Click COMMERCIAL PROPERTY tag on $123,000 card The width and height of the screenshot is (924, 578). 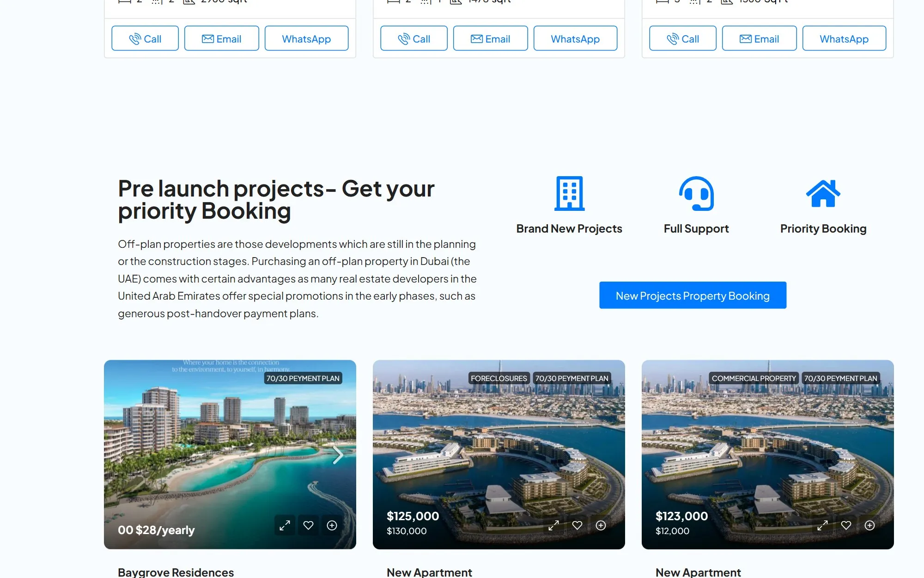click(x=754, y=378)
